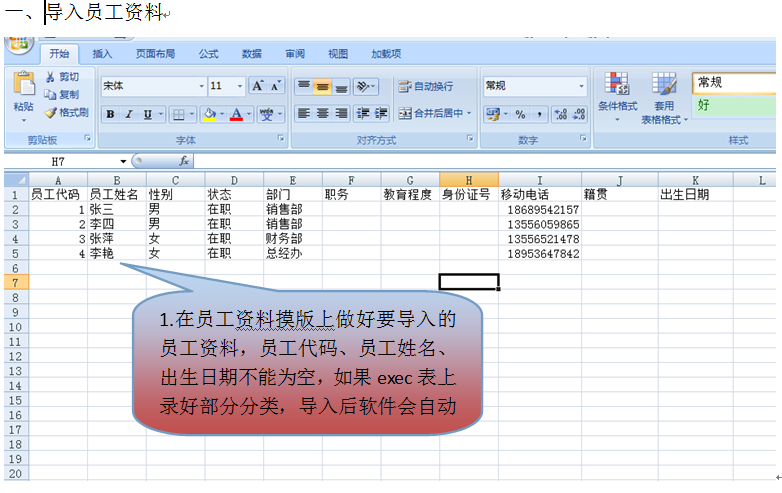Open the 页面布局 (Page Layout) tab
Viewport: 782px width, 493px height.
pos(155,54)
